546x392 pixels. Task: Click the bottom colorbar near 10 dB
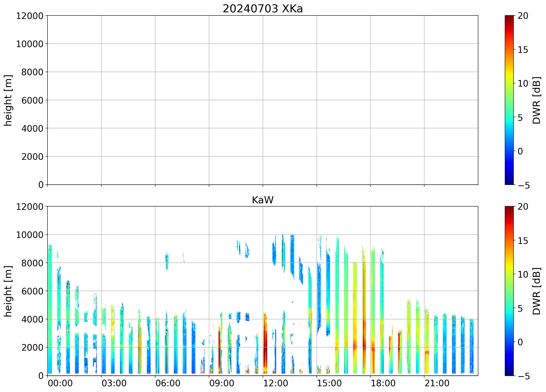(509, 274)
